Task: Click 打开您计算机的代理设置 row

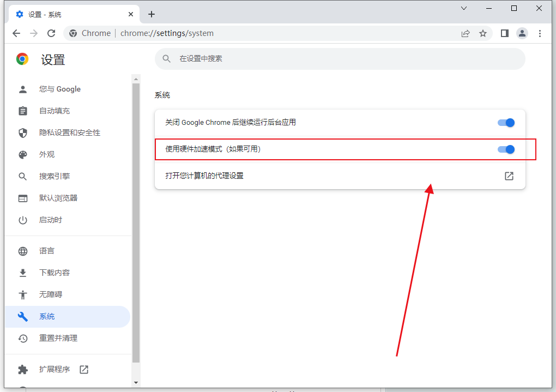Action: pyautogui.click(x=340, y=176)
